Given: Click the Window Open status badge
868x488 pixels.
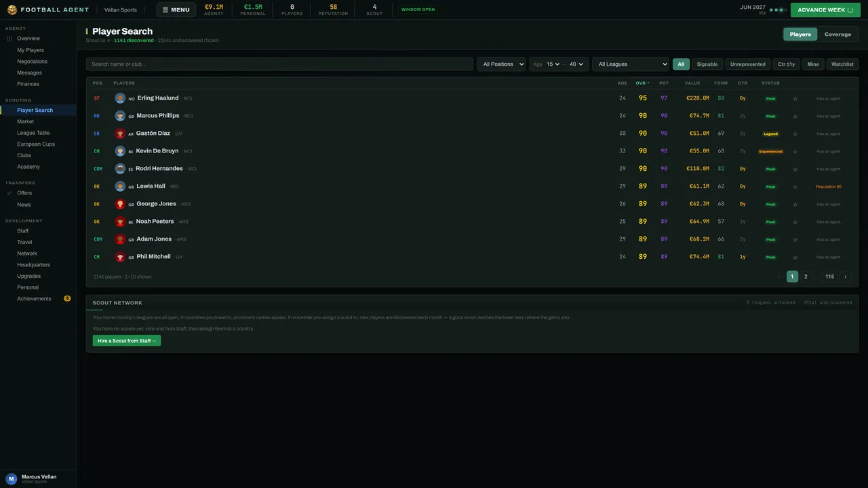Looking at the screenshot, I should click(418, 9).
